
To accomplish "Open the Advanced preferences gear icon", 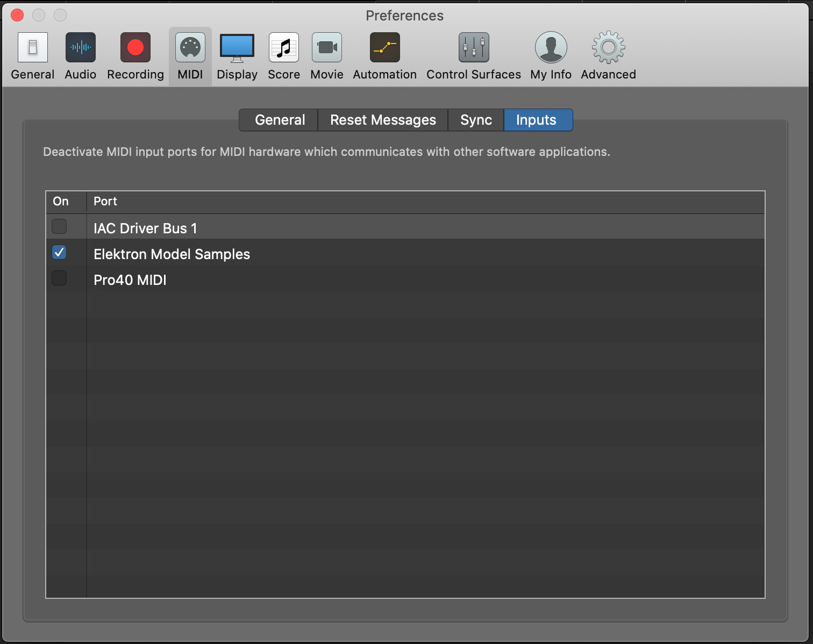I will pyautogui.click(x=609, y=47).
